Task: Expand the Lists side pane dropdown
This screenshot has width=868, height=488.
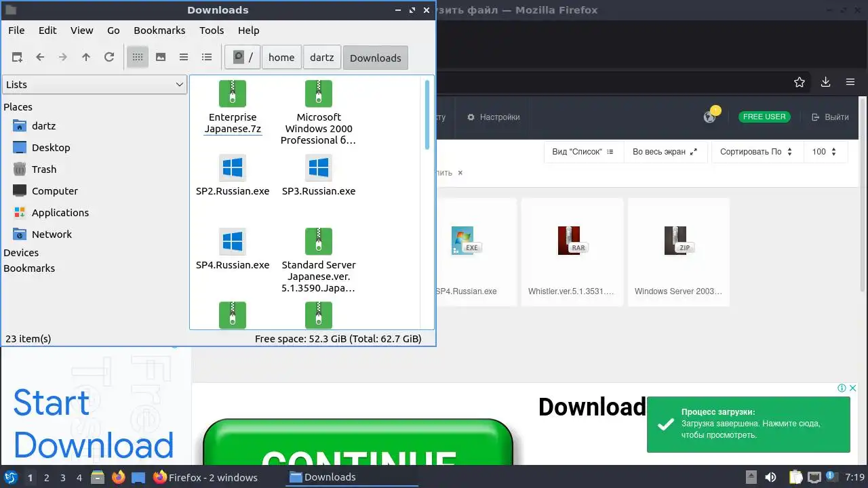Action: point(94,85)
